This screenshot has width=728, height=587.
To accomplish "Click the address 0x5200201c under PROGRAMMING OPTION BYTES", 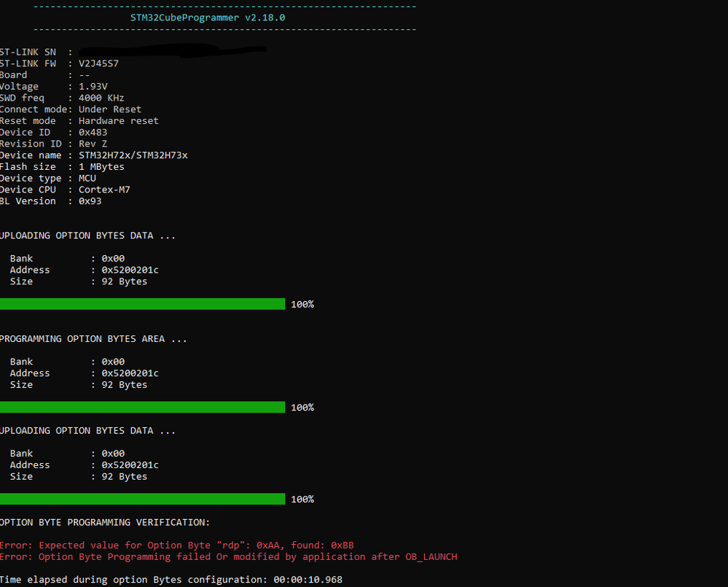I will click(x=130, y=373).
